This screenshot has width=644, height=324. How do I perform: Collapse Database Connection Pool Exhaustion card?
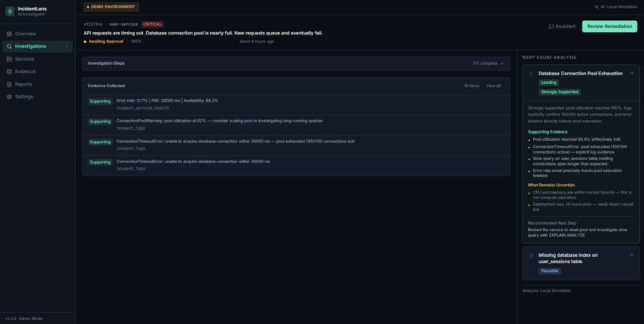pos(632,73)
